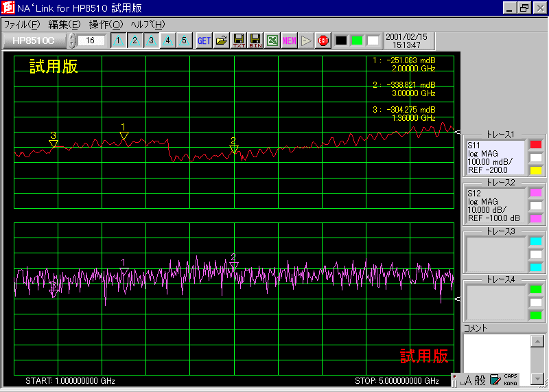Image resolution: width=549 pixels, height=392 pixels.
Task: Click the MEM memory button
Action: tap(289, 41)
